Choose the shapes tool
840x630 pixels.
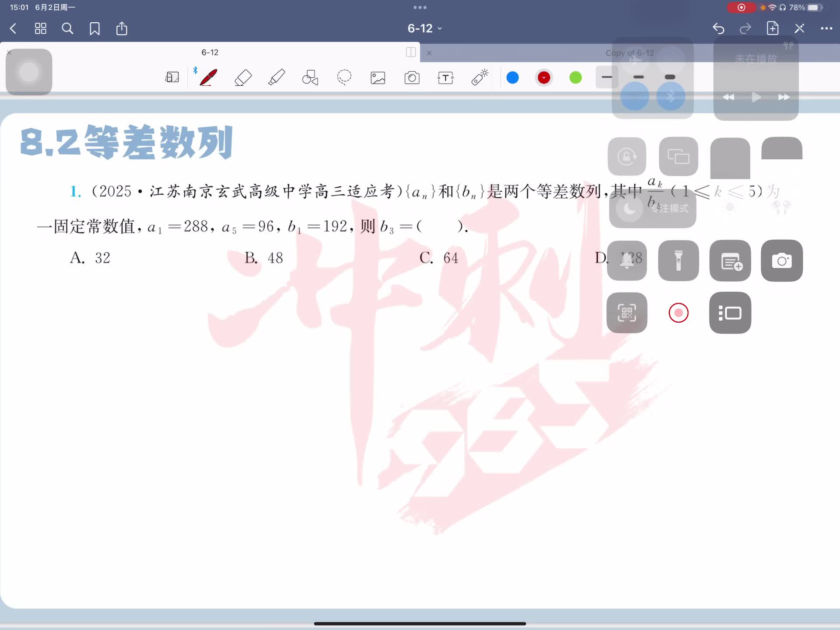tap(310, 78)
